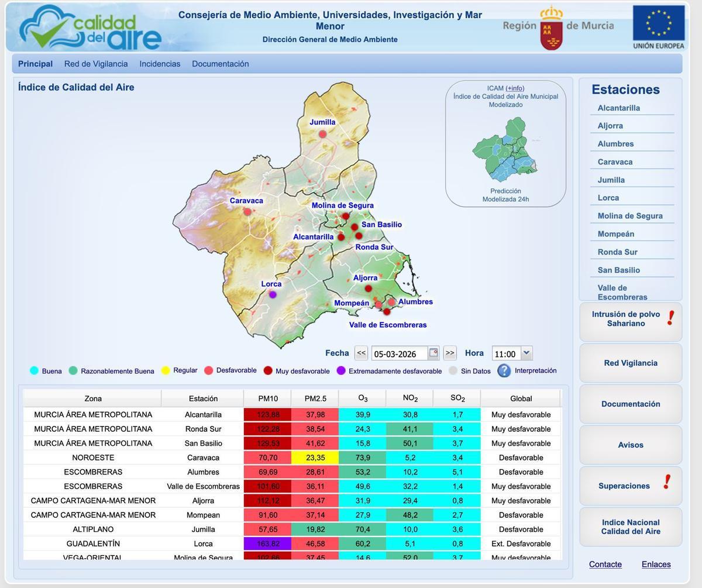
Task: Open the Incidencias menu item
Action: click(x=160, y=64)
